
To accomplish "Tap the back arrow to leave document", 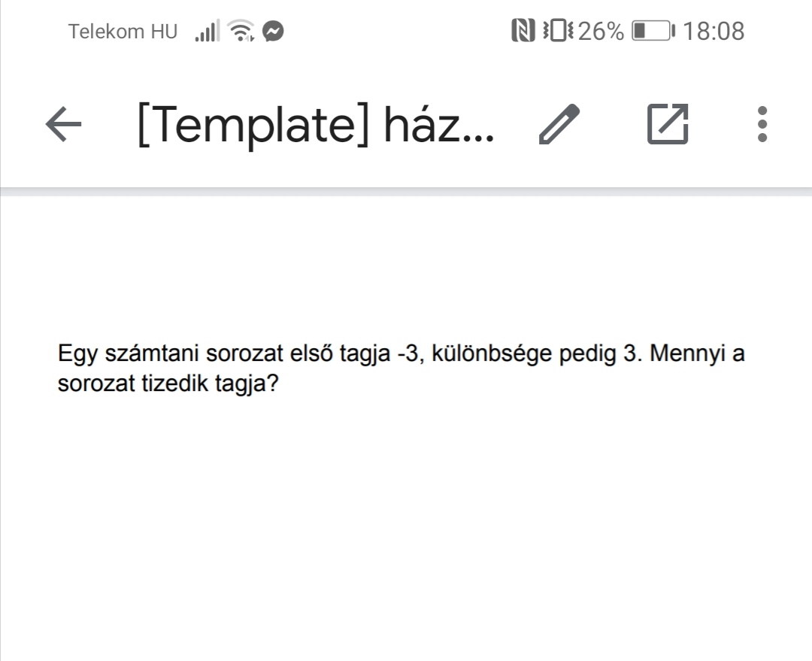I will 64,124.
